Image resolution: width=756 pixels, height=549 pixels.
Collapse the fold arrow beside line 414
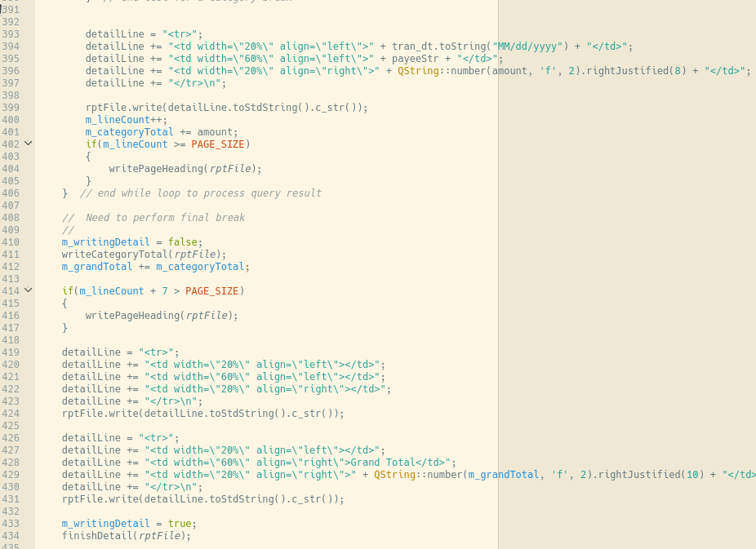[x=29, y=290]
